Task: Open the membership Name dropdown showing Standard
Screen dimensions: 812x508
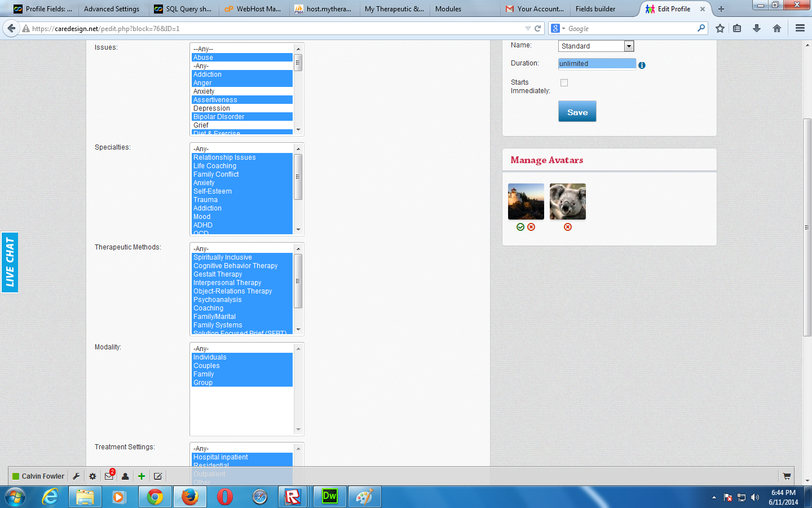Action: pos(596,46)
